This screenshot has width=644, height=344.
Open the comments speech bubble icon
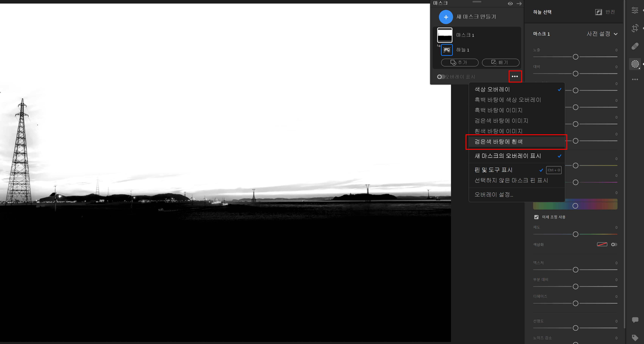pyautogui.click(x=635, y=320)
